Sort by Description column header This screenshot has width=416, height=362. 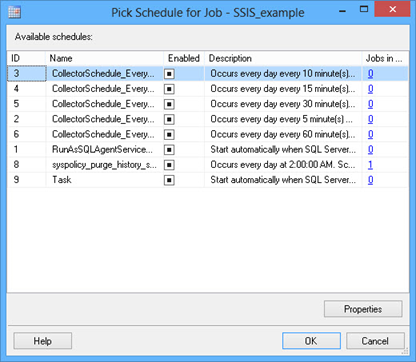(283, 58)
